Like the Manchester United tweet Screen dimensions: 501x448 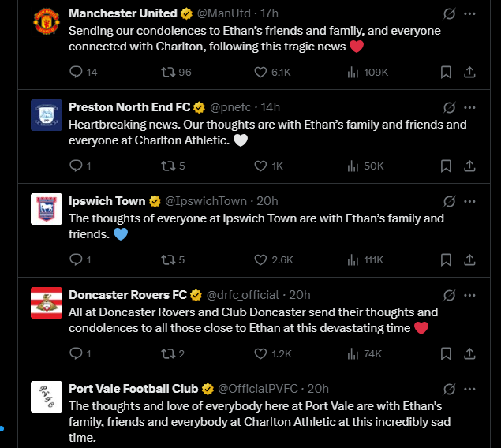pos(260,72)
